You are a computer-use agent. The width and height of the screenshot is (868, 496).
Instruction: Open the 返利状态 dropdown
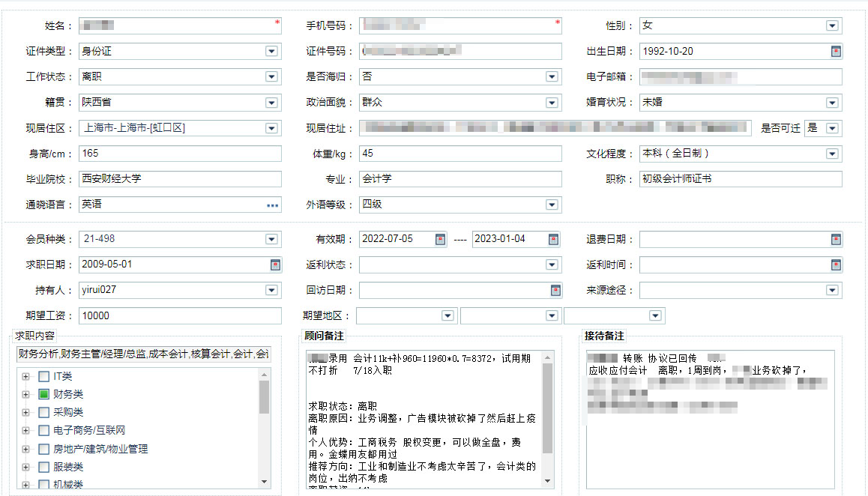tap(552, 264)
